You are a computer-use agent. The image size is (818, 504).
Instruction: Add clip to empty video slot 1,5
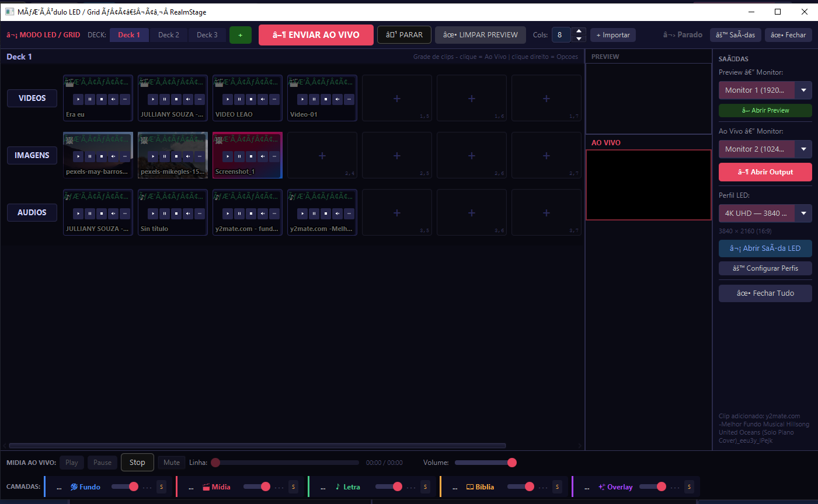397,98
